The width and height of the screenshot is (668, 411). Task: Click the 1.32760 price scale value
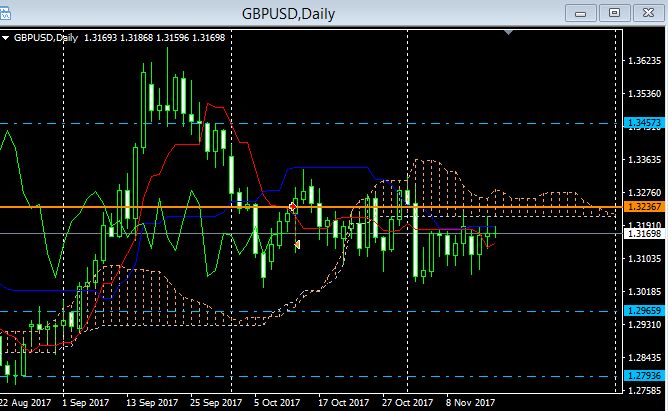[x=645, y=193]
